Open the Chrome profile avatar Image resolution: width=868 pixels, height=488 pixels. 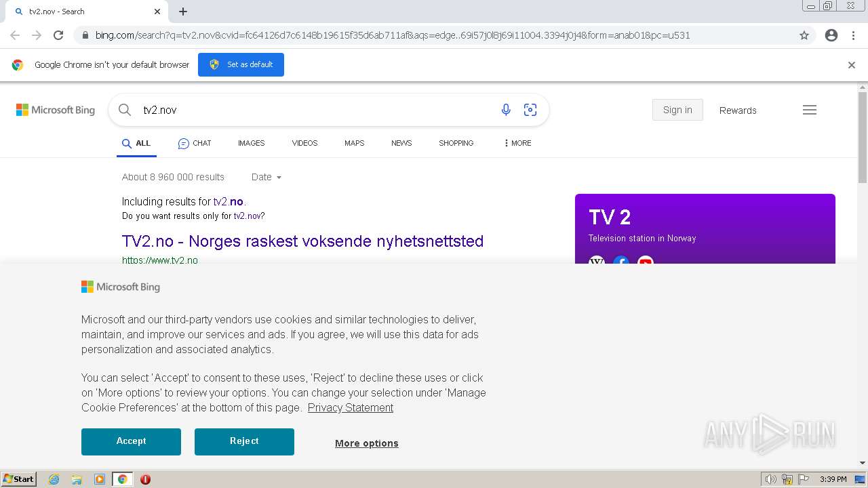pos(831,35)
